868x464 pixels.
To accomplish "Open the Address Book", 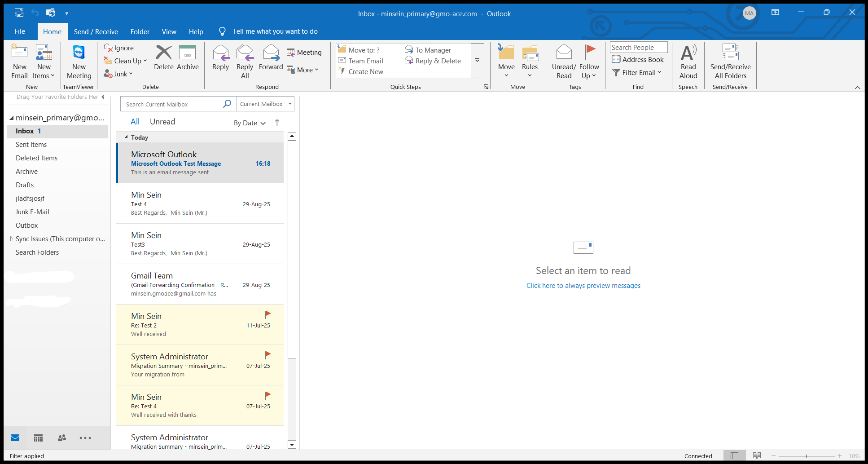I will (638, 59).
